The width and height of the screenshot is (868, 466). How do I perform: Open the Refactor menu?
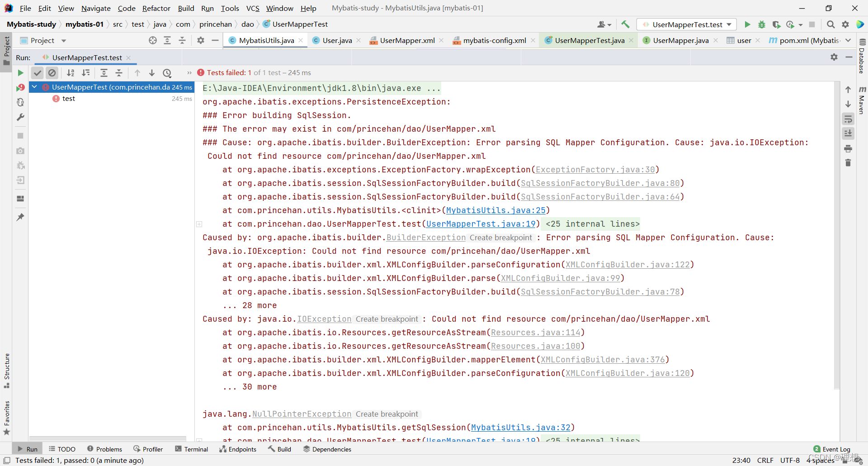point(156,8)
